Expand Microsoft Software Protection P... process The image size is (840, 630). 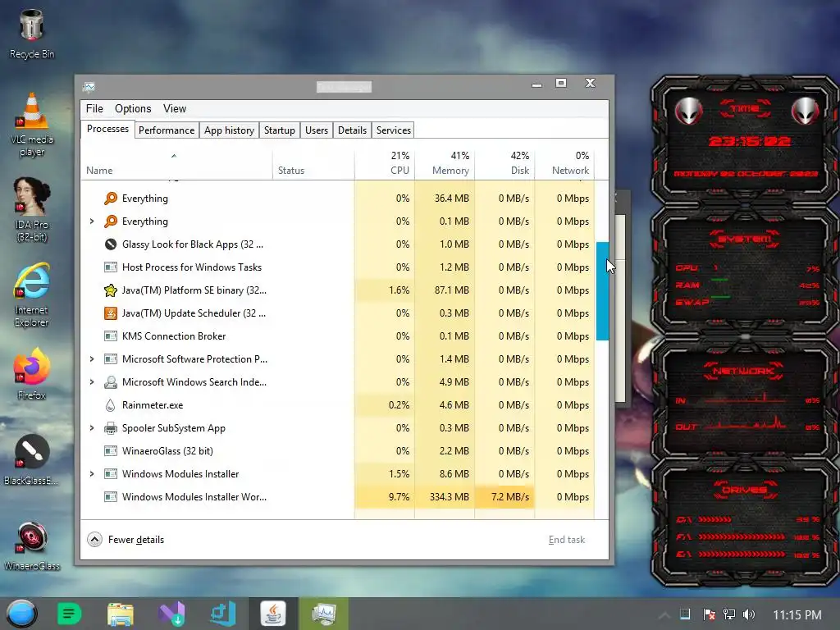point(92,359)
